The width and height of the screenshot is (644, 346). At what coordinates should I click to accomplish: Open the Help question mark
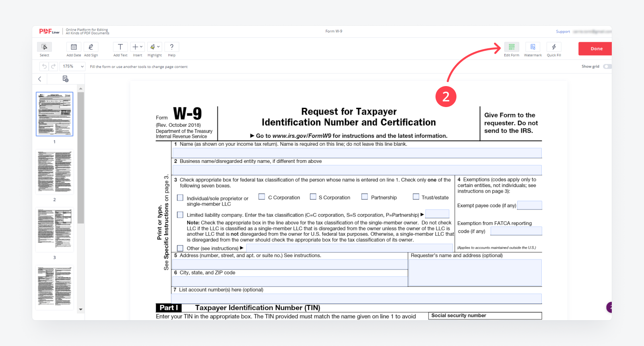click(x=171, y=47)
